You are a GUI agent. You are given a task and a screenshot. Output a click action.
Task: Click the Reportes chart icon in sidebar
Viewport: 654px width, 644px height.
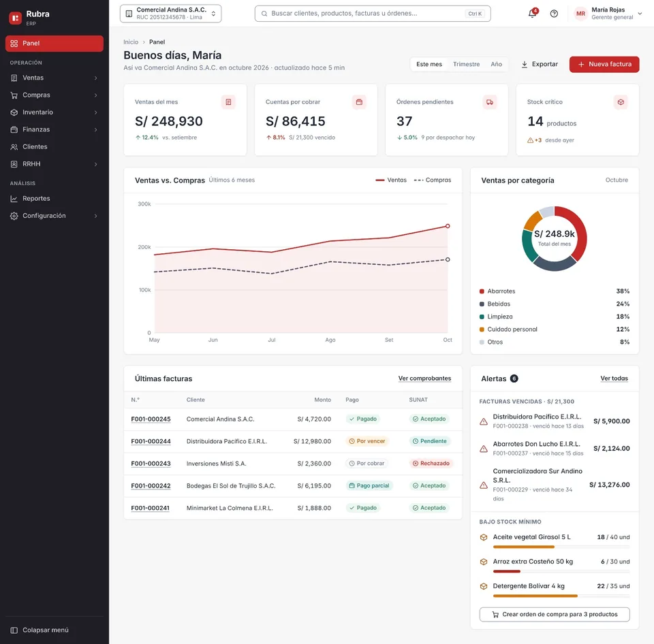click(x=14, y=198)
